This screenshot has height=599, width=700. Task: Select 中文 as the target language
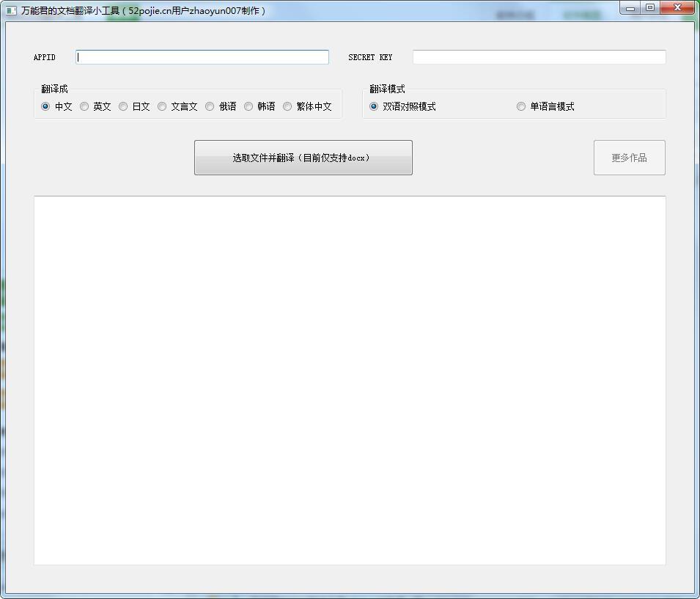tap(45, 106)
